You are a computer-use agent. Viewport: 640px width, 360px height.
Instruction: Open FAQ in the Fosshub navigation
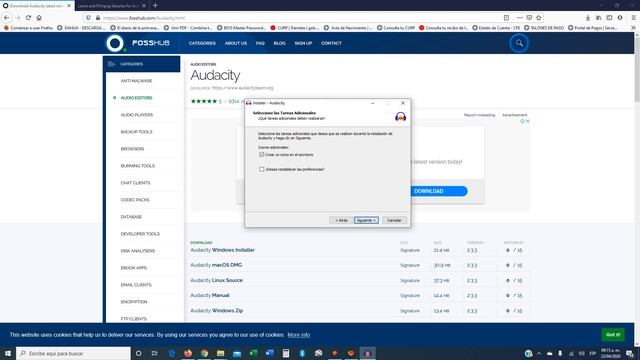260,43
